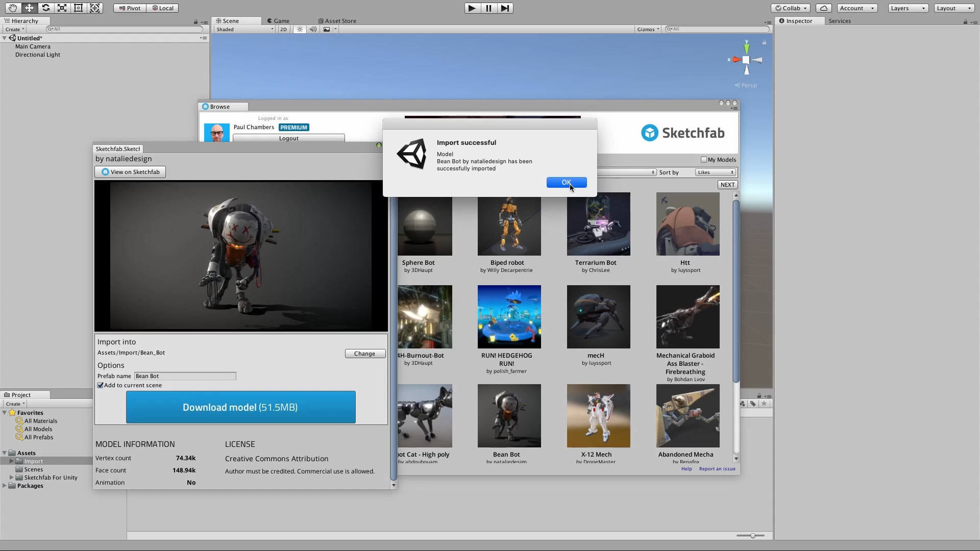Expand the Packages folder in Project panel
This screenshot has height=551, width=980.
pyautogui.click(x=5, y=485)
